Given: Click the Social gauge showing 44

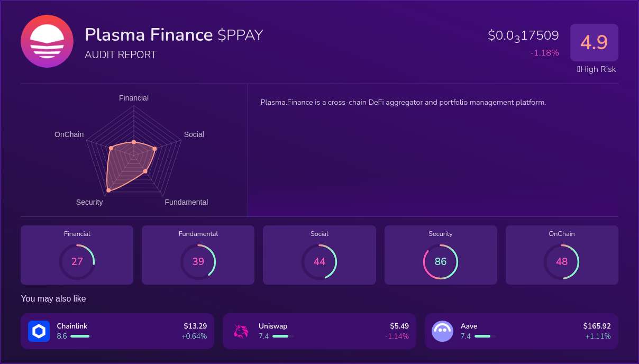Looking at the screenshot, I should tap(319, 261).
